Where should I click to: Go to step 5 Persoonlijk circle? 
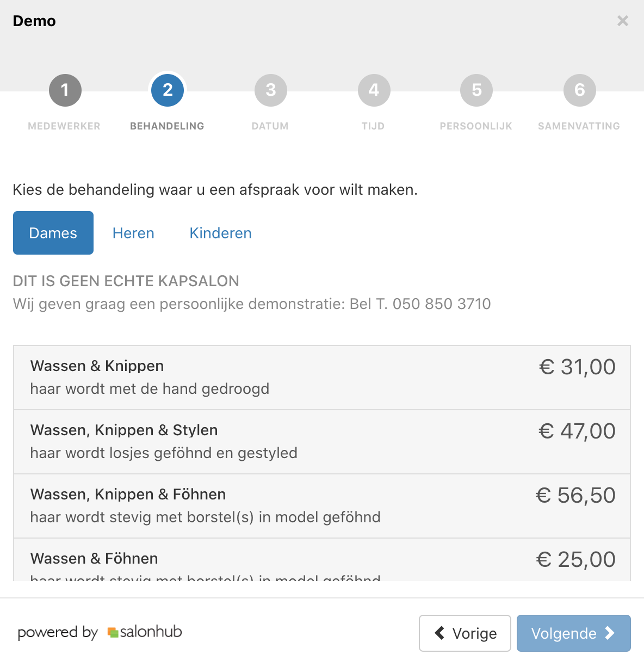476,90
